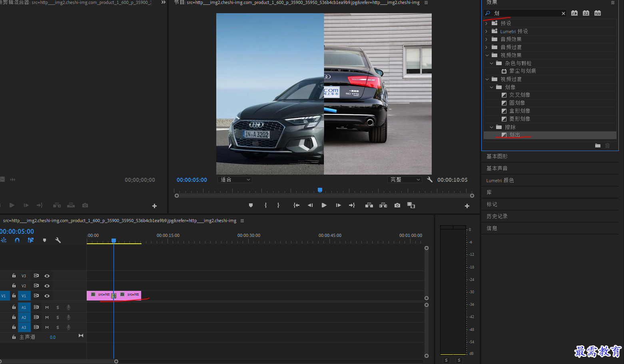Viewport: 624px width, 364px height.
Task: Solo audio track A2
Action: click(58, 317)
